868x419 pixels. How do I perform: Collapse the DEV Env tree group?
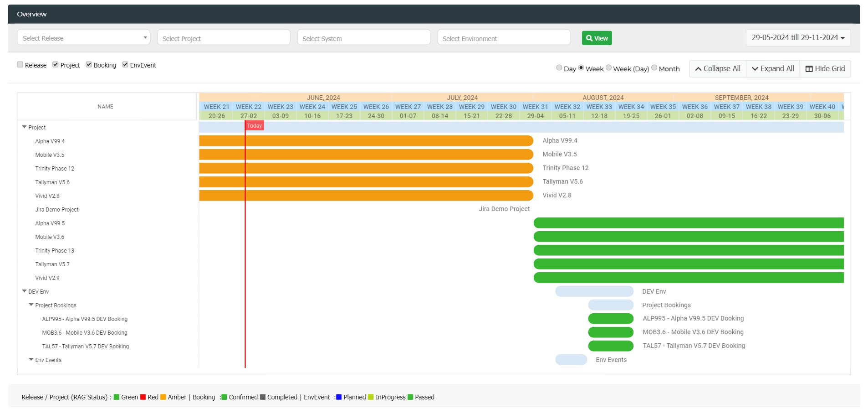tap(25, 291)
